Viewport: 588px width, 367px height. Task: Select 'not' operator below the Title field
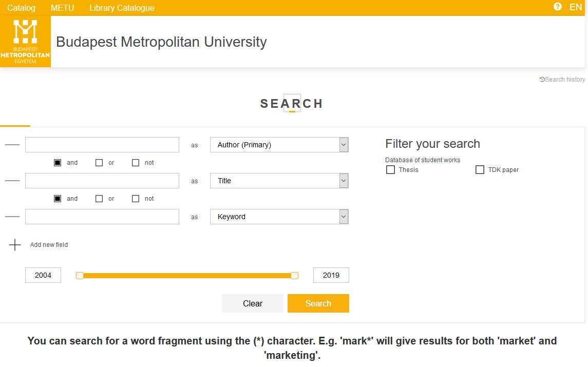[x=136, y=199]
